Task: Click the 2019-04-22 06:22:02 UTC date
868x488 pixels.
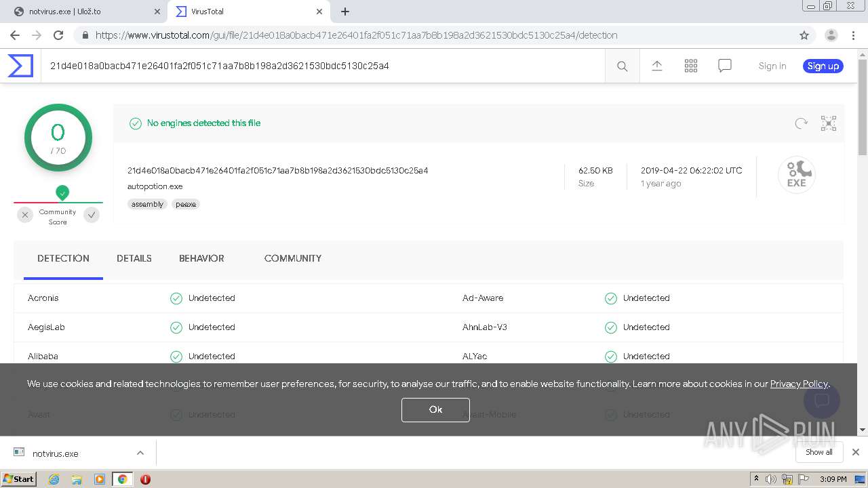Action: pos(691,170)
